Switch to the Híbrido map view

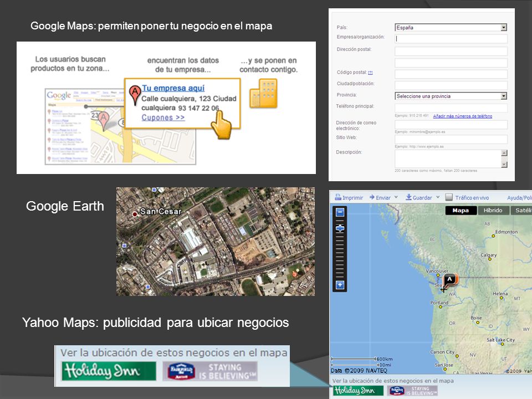click(493, 211)
